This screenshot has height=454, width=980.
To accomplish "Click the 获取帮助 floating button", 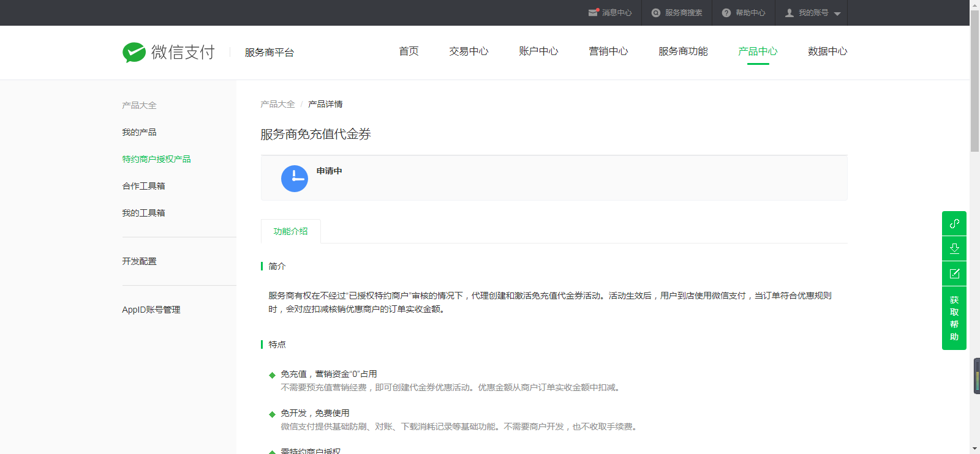I will (954, 318).
